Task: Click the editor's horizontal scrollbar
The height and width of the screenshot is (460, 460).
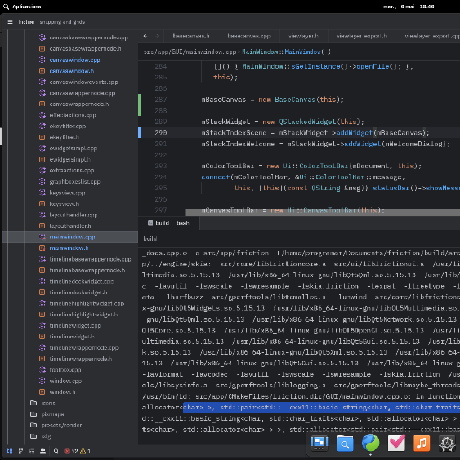Action: tap(322, 212)
